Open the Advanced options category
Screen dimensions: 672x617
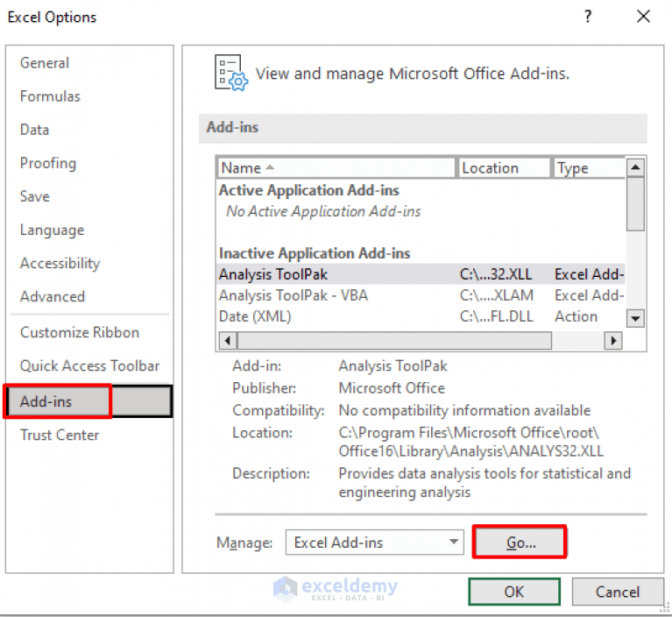[x=53, y=296]
